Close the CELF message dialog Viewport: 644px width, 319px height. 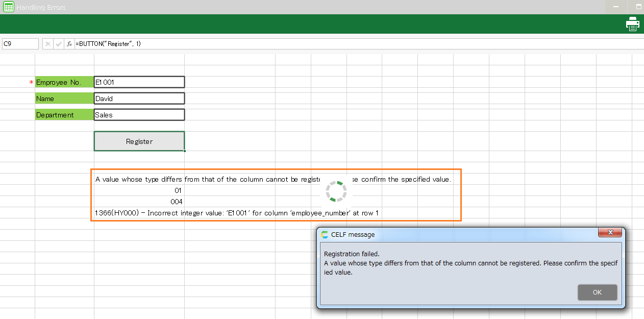click(610, 233)
